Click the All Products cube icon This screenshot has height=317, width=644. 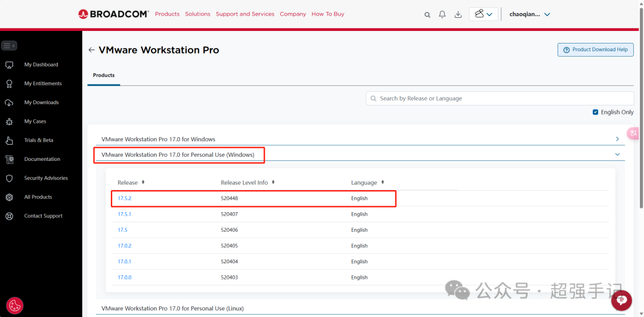pyautogui.click(x=9, y=197)
